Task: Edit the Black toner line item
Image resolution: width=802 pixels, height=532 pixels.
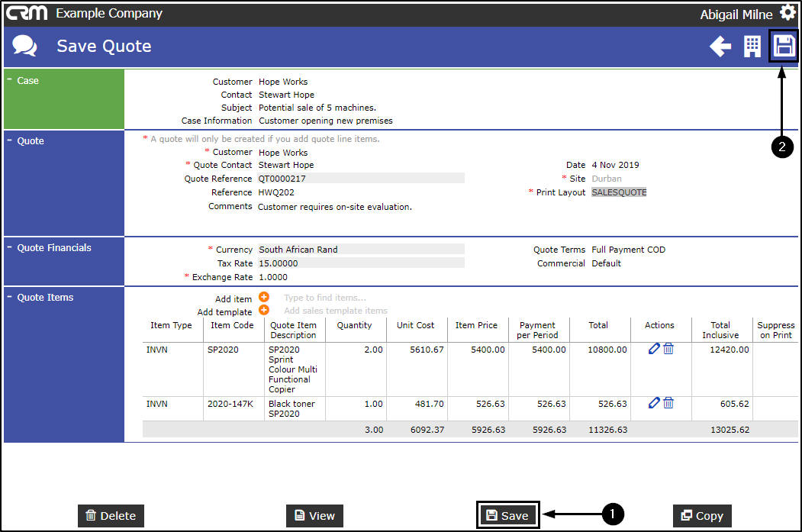Action: [x=653, y=403]
